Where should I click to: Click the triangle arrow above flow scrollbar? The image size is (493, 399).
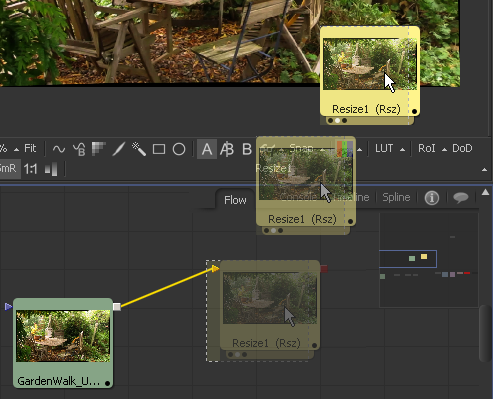coord(485,192)
